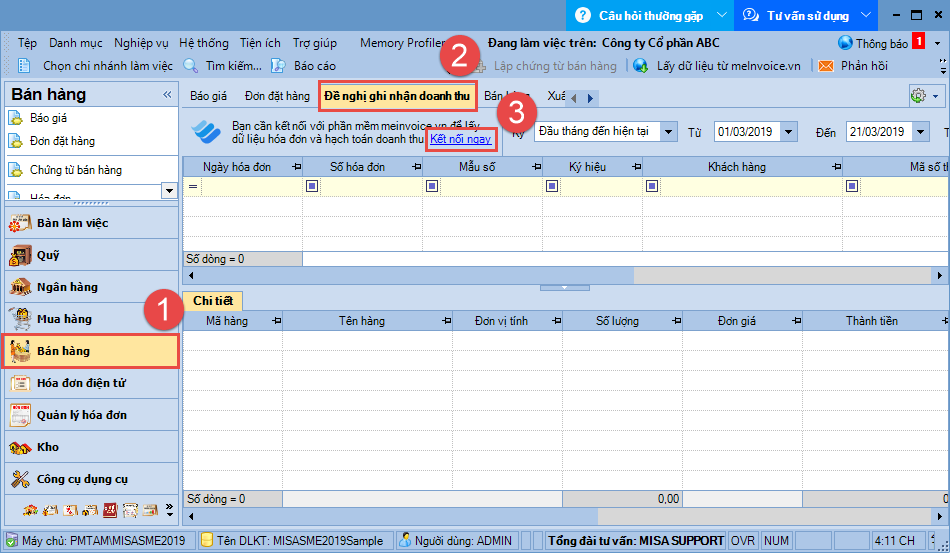Expand the Câu hỏi thường gặp chevron
Image resolution: width=950 pixels, height=553 pixels.
[x=722, y=15]
